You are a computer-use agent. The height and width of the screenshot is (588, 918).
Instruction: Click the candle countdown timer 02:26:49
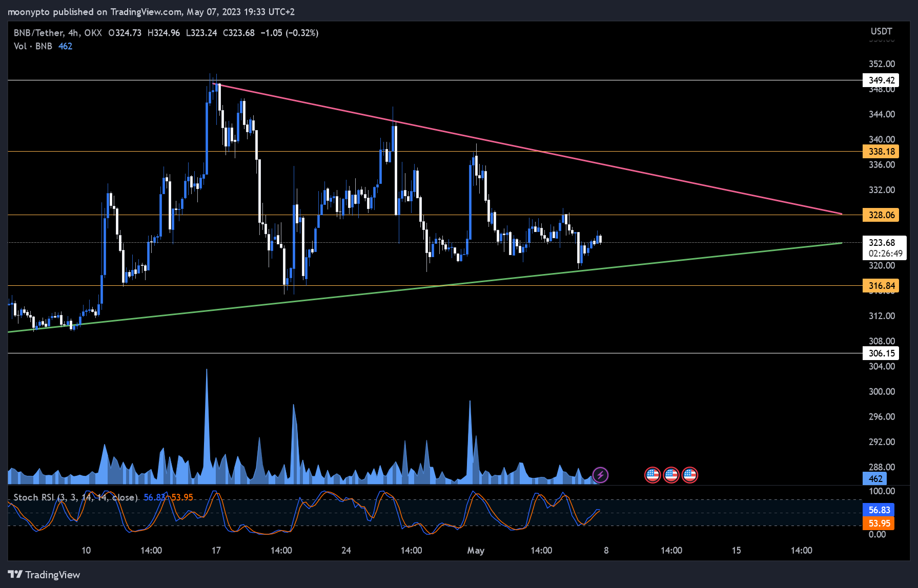(885, 254)
